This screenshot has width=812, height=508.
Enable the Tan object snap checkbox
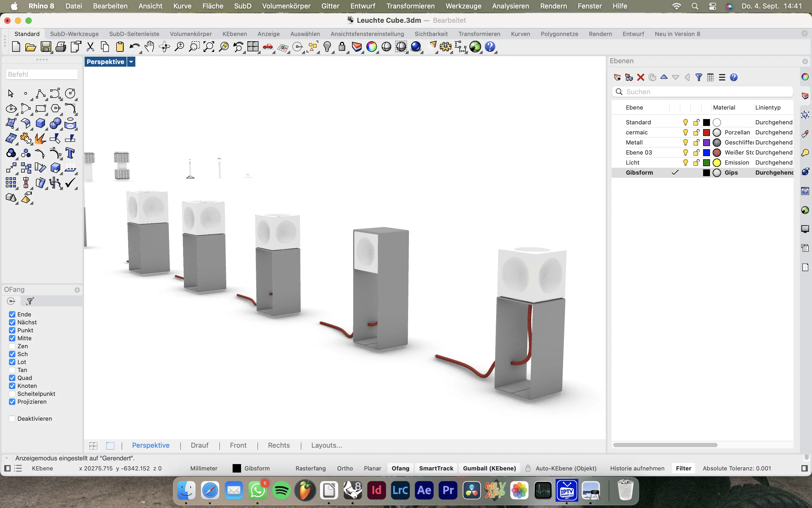tap(12, 370)
